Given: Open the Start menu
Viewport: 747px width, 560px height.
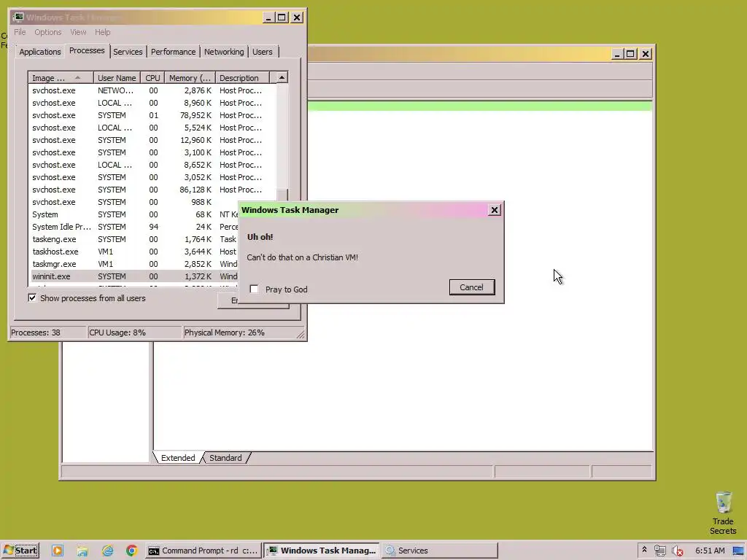Looking at the screenshot, I should (x=20, y=551).
